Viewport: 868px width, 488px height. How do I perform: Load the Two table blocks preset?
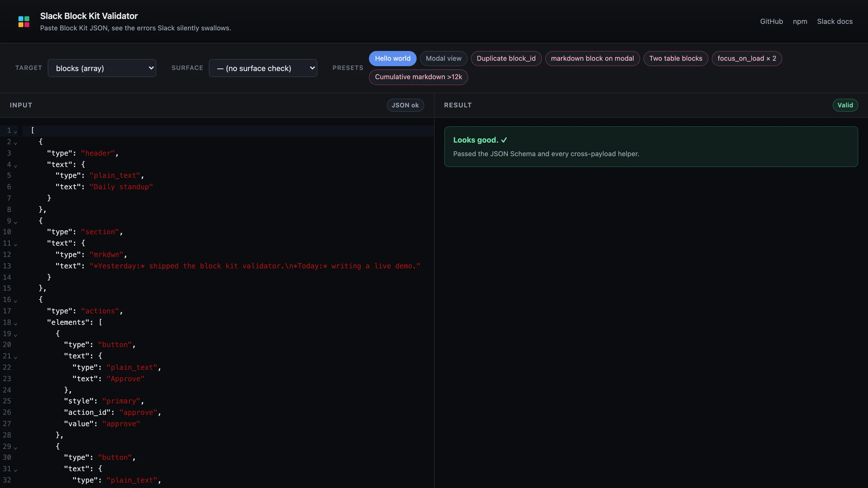(x=676, y=59)
